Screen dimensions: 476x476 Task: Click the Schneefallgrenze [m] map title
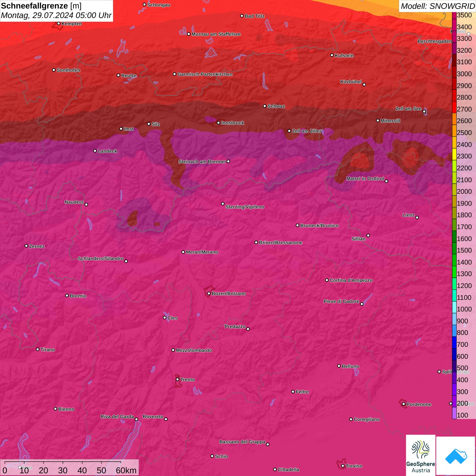pyautogui.click(x=41, y=6)
